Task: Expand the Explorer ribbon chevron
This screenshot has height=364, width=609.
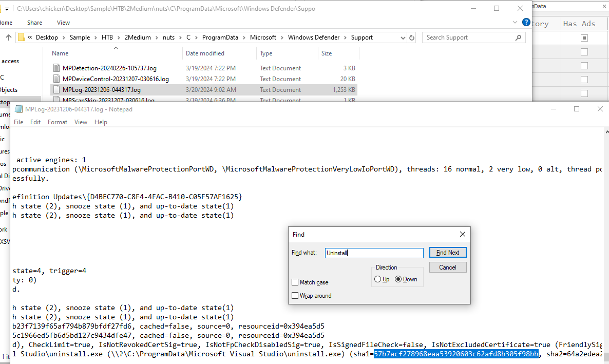Action: click(516, 23)
